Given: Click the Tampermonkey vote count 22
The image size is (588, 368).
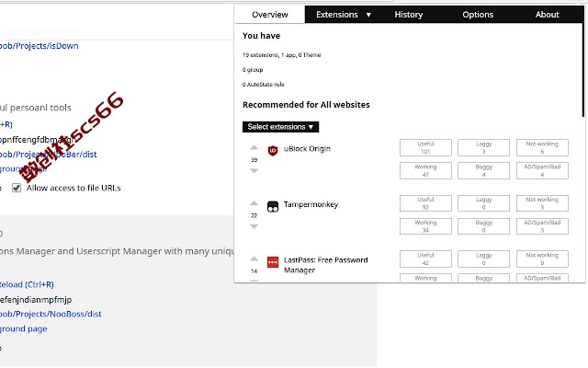Looking at the screenshot, I should (254, 215).
